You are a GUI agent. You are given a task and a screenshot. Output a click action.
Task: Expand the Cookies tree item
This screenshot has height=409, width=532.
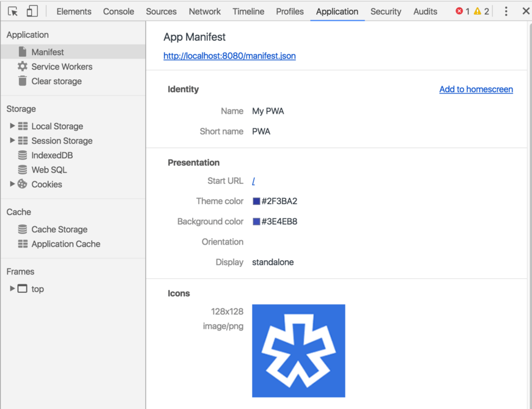(12, 184)
